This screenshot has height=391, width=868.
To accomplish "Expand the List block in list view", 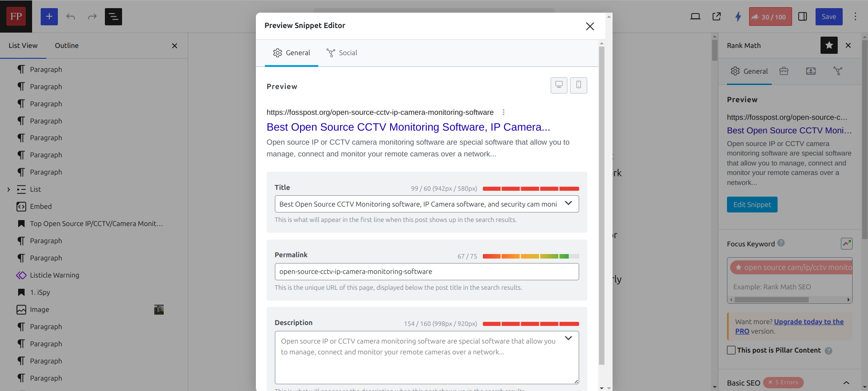I will click(x=9, y=189).
